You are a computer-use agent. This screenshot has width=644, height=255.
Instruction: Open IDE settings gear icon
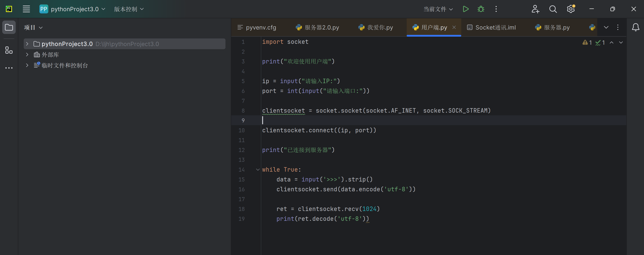click(570, 9)
